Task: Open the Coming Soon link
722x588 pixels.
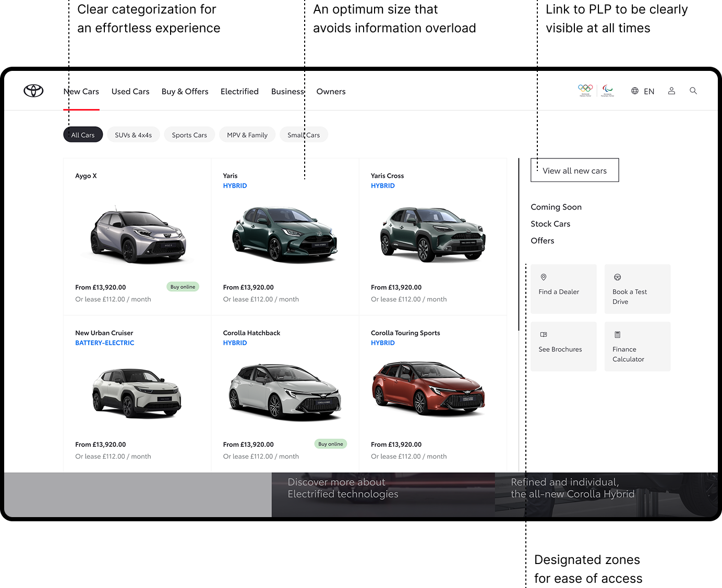Action: tap(556, 207)
